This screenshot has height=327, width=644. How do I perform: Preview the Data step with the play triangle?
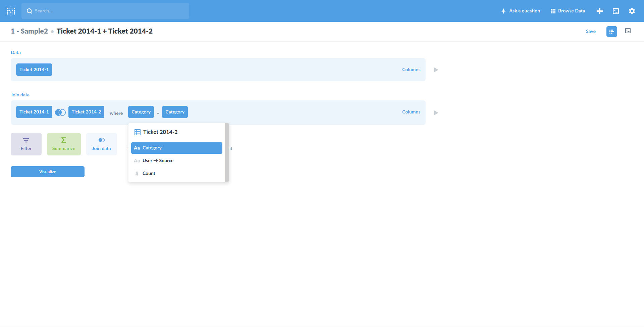tap(436, 69)
